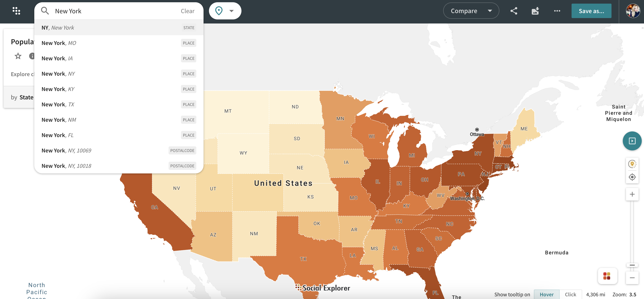Open the location pin dropdown arrow
Image resolution: width=644 pixels, height=299 pixels.
click(231, 11)
